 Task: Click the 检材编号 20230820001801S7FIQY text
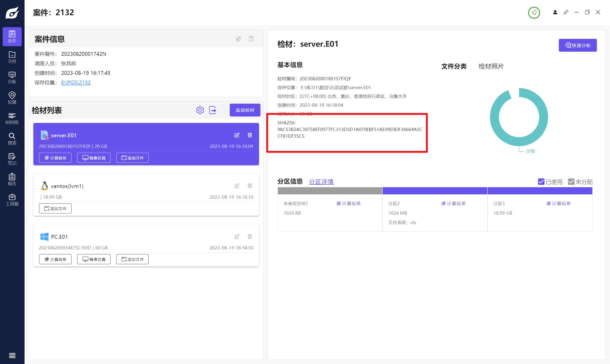click(x=314, y=79)
